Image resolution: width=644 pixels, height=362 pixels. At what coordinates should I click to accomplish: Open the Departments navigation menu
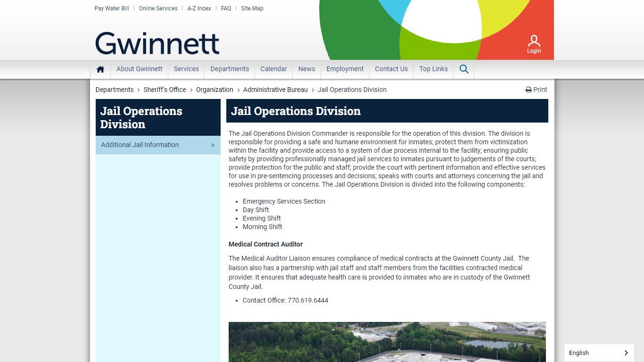click(230, 69)
